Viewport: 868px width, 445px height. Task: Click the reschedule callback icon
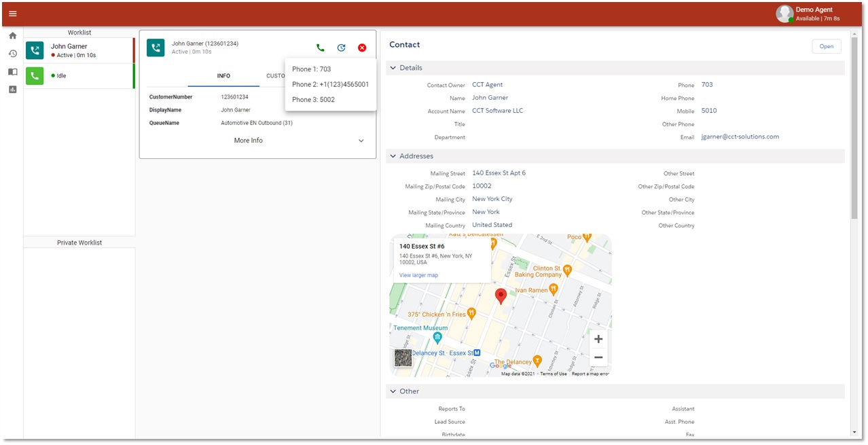point(342,48)
